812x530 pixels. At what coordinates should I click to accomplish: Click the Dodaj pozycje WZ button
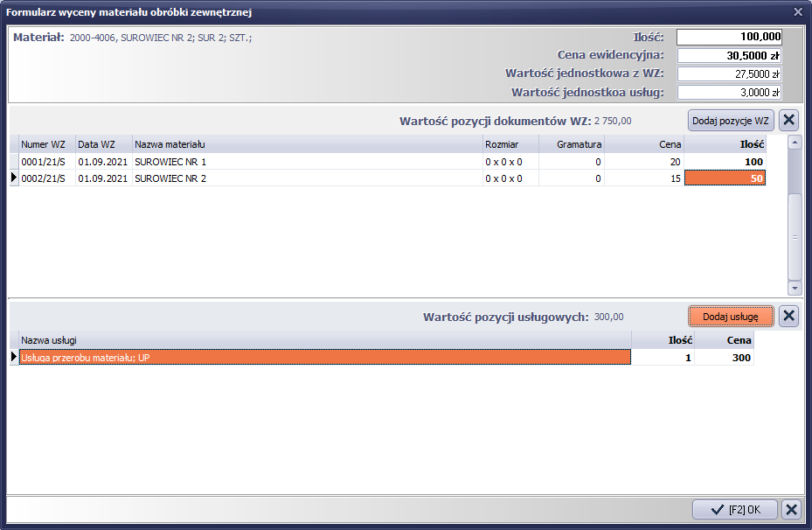coord(731,121)
